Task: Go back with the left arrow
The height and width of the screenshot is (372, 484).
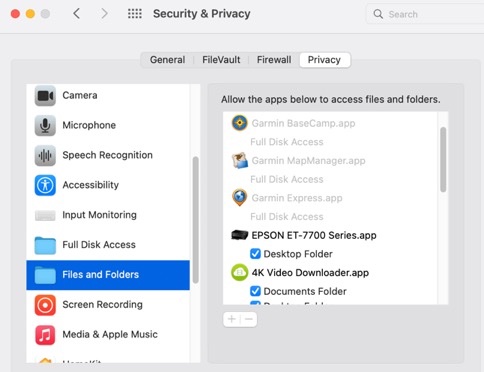Action: tap(77, 14)
